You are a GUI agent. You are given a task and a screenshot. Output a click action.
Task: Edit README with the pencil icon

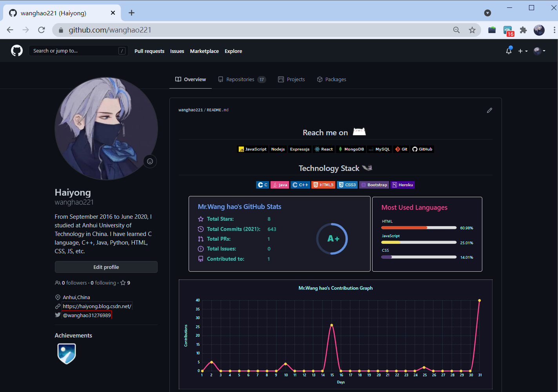489,110
